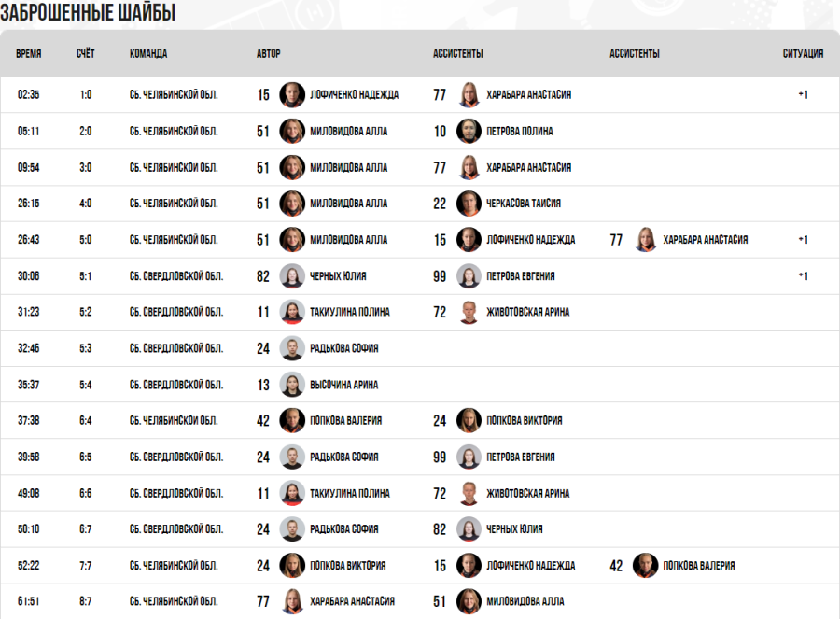840x619 pixels.
Task: Click the Время column header
Action: (29, 54)
